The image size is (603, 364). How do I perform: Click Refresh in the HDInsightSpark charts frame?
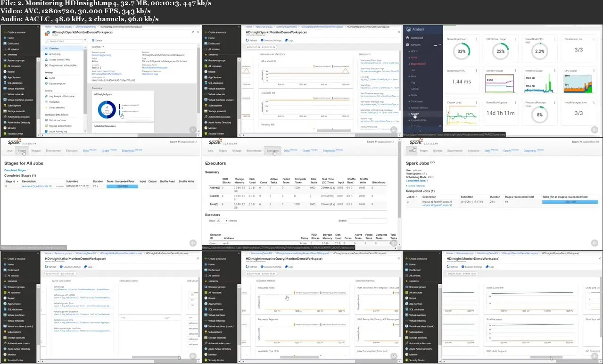[252, 41]
